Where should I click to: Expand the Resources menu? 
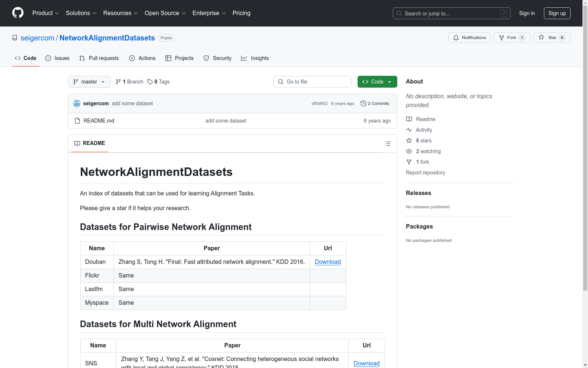click(121, 13)
